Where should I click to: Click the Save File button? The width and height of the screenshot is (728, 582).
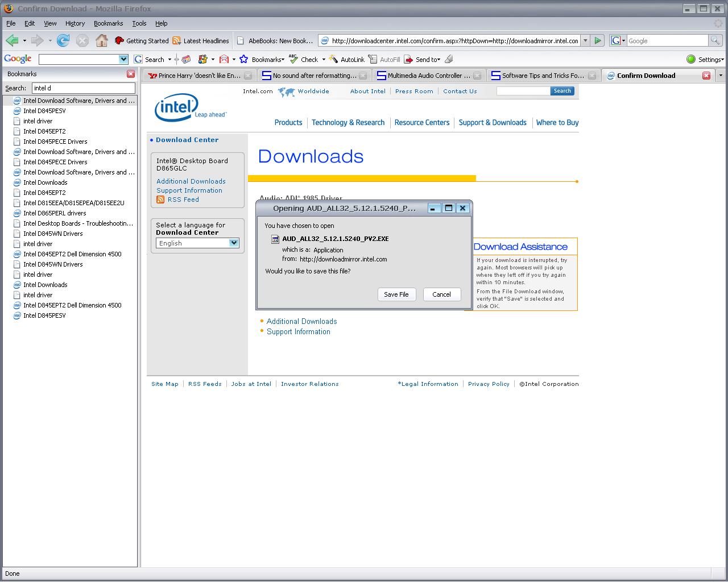[x=396, y=294]
